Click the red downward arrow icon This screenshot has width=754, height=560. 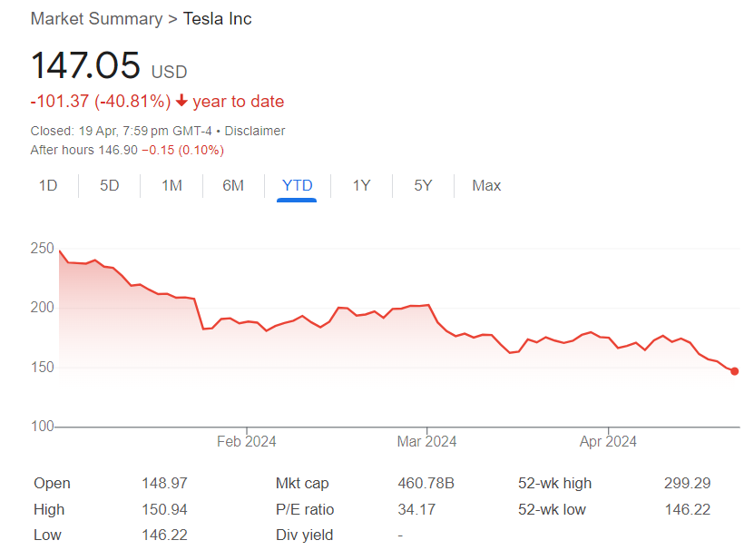(183, 101)
